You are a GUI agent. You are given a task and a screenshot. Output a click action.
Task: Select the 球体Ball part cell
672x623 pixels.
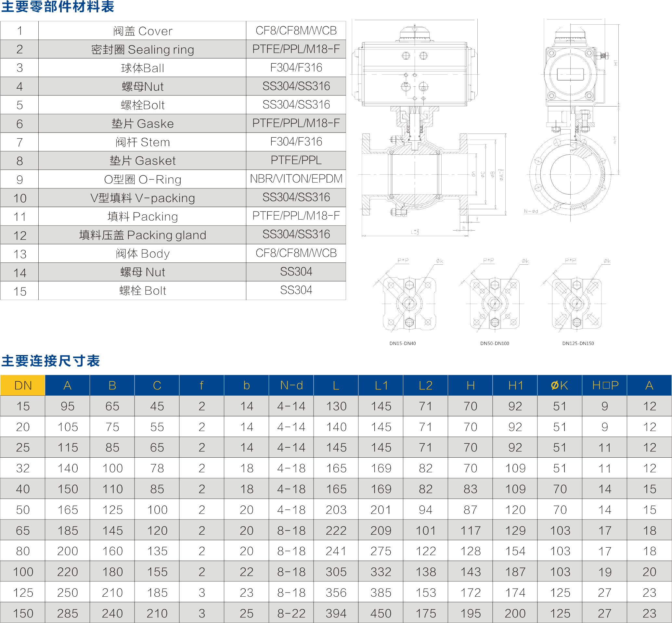[142, 68]
